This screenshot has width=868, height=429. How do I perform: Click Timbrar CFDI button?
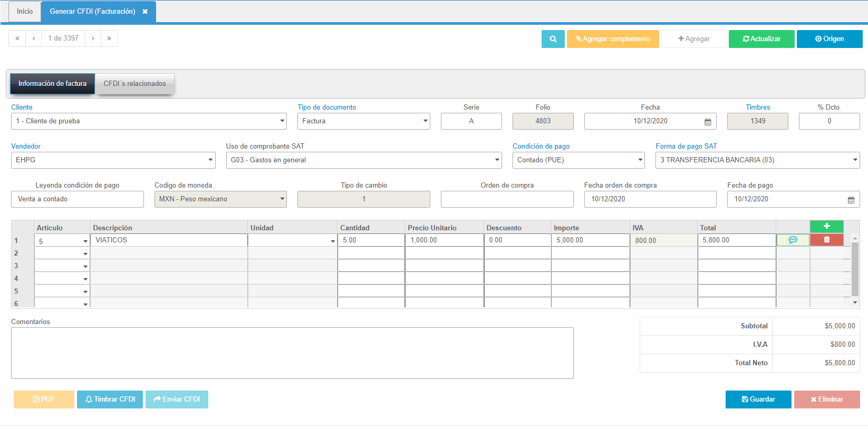[110, 399]
